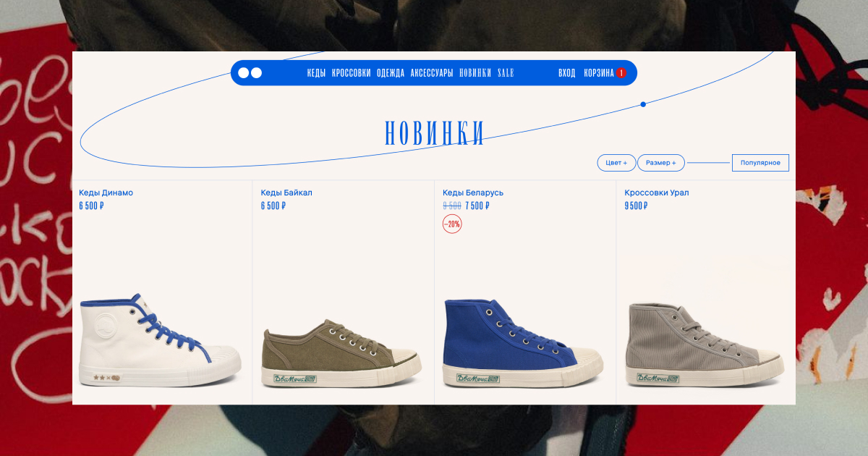Image resolution: width=868 pixels, height=456 pixels.
Task: Select the olive Кеды Байкал shoe image
Action: click(341, 354)
